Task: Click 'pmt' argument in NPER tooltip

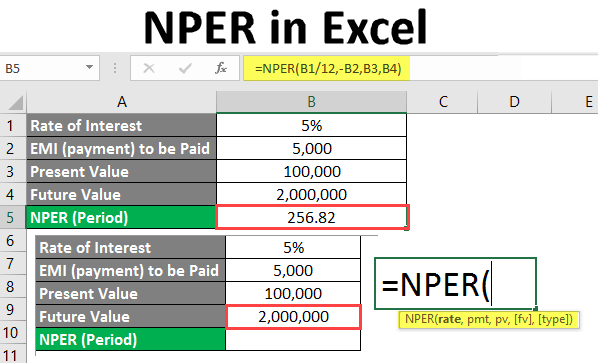Action: (478, 320)
